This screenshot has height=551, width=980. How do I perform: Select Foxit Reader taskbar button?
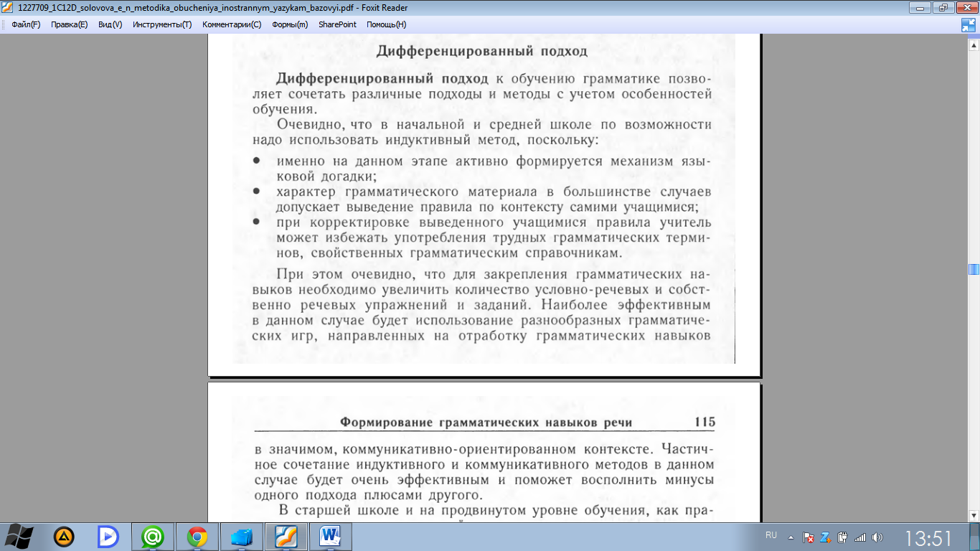pos(286,536)
